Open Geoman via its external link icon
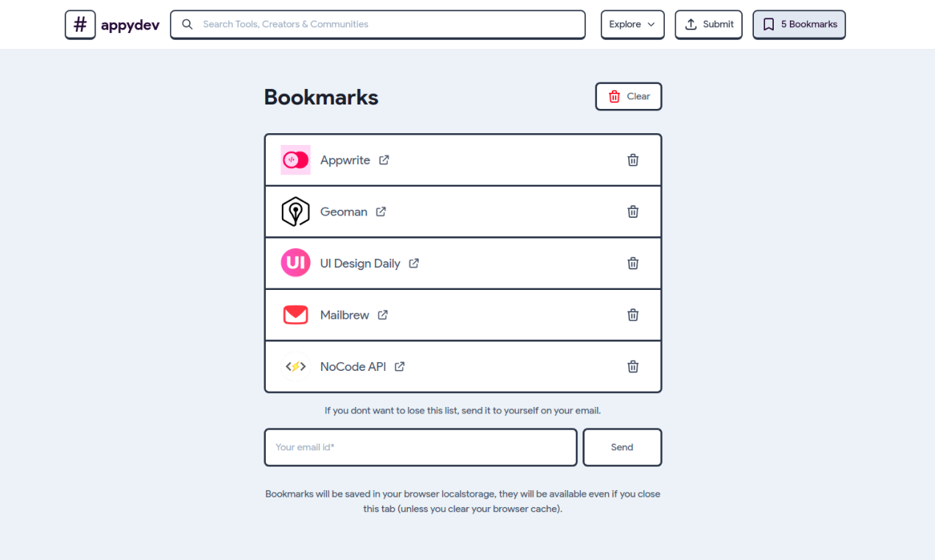This screenshot has height=560, width=935. (x=381, y=211)
